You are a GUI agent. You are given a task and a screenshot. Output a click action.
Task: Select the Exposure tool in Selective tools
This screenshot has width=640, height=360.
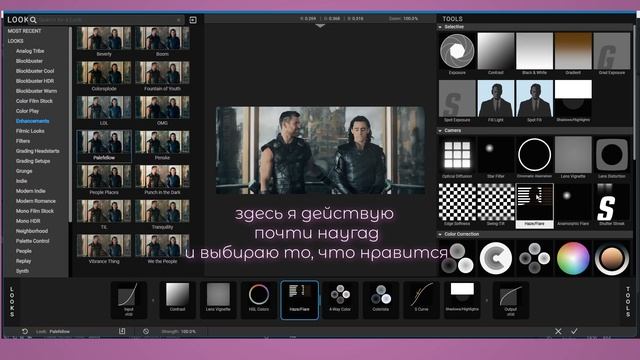(457, 54)
